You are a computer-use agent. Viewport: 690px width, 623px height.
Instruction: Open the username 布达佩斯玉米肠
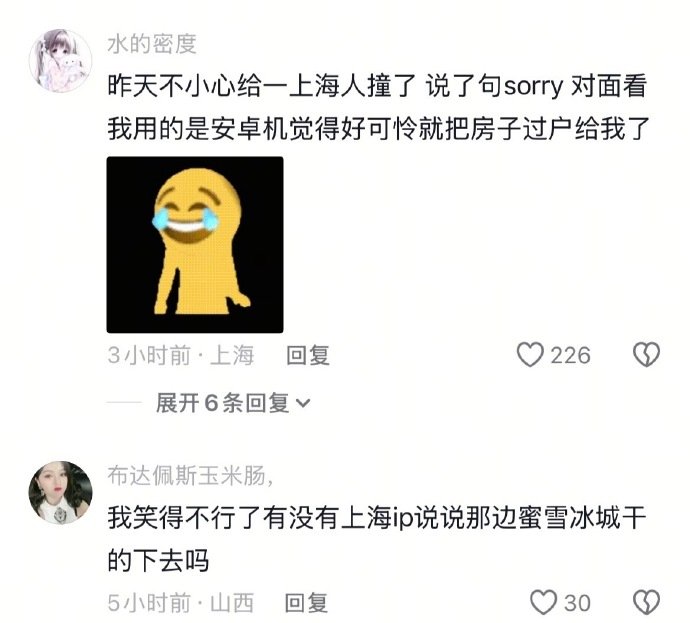point(191,476)
